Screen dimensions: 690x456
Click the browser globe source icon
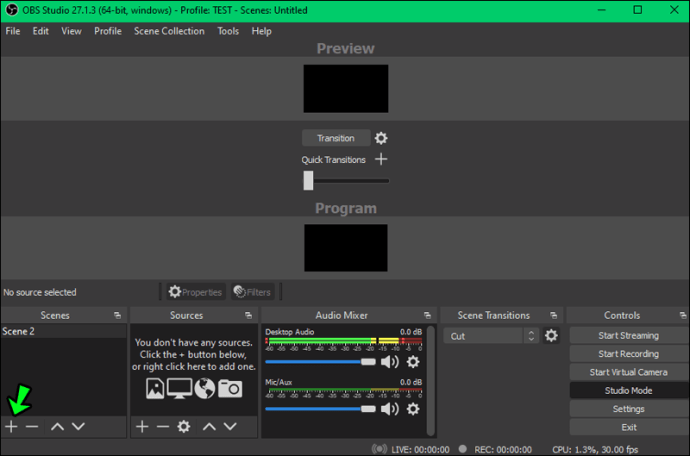(x=205, y=389)
